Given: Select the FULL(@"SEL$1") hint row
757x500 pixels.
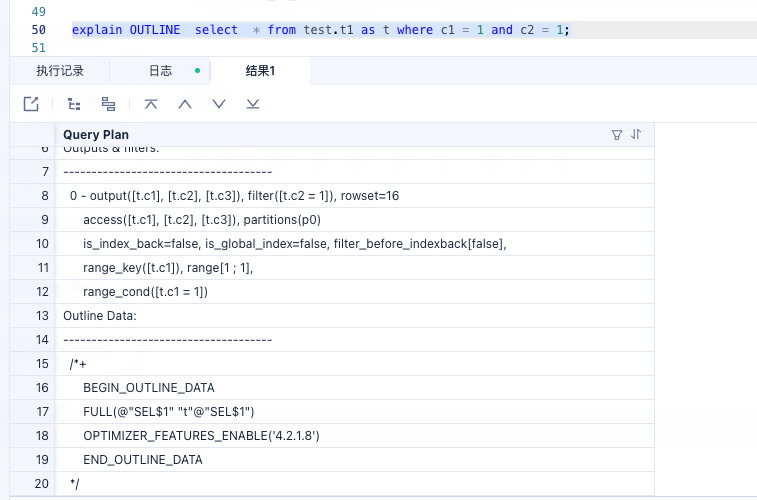Looking at the screenshot, I should pyautogui.click(x=168, y=412).
